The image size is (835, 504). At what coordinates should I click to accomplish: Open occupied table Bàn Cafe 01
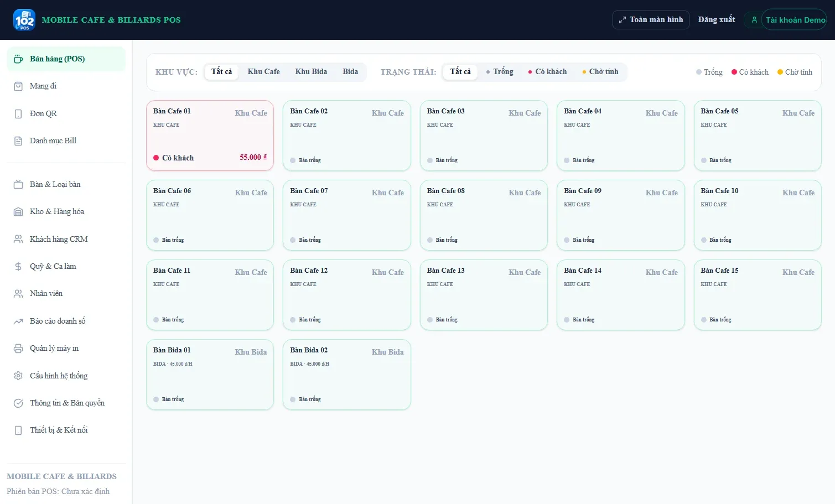pyautogui.click(x=210, y=136)
